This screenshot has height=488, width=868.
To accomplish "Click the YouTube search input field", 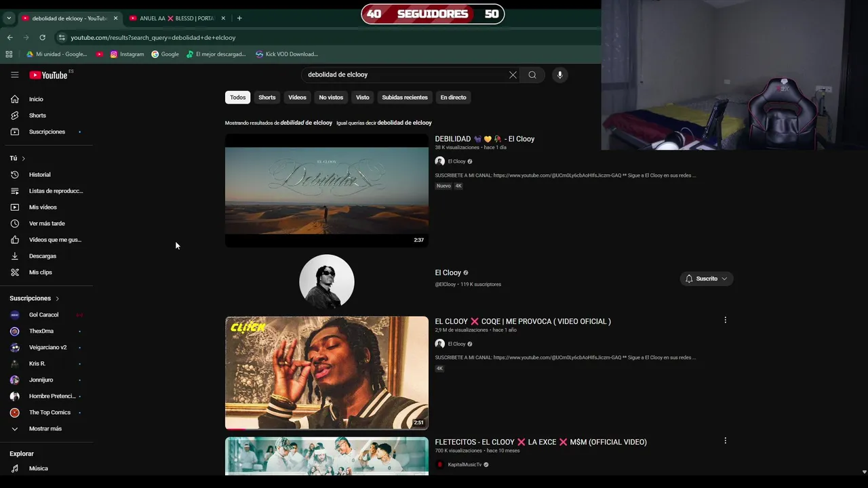I will [x=406, y=75].
